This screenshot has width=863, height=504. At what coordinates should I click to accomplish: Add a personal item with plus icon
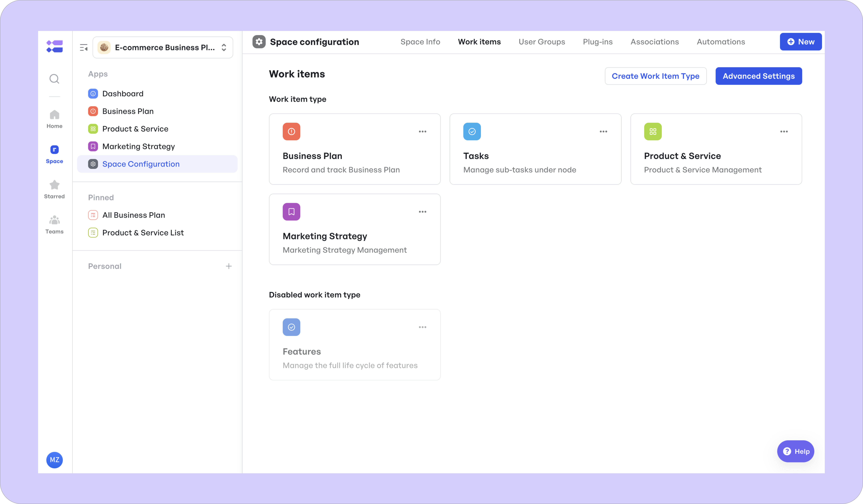click(x=229, y=266)
